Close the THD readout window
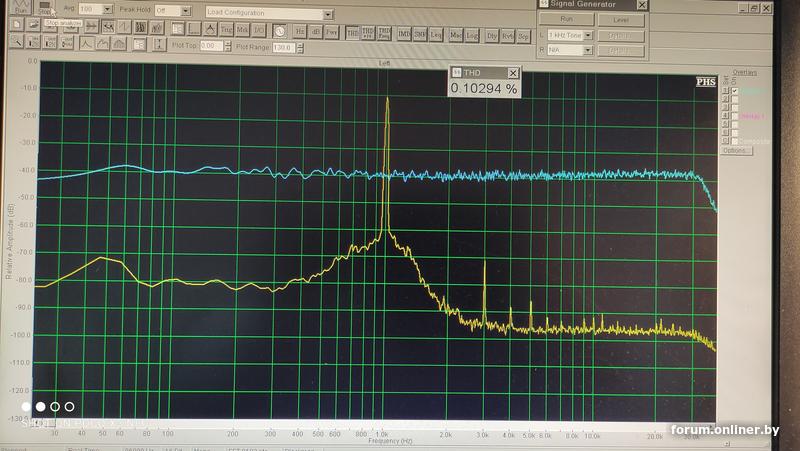 click(513, 73)
